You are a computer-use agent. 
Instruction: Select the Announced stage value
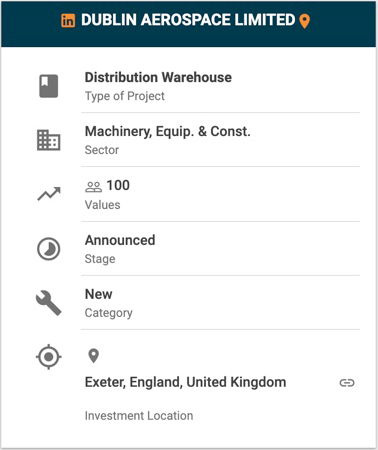point(120,240)
